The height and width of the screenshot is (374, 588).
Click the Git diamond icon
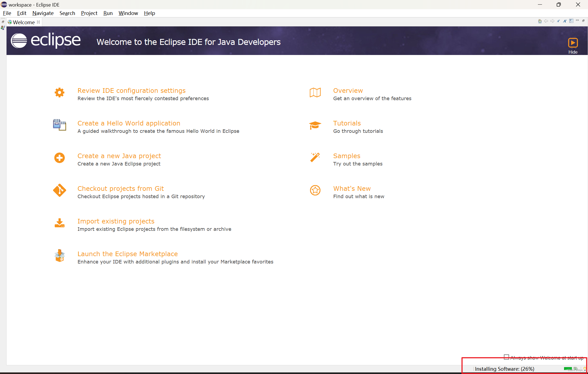coord(59,190)
